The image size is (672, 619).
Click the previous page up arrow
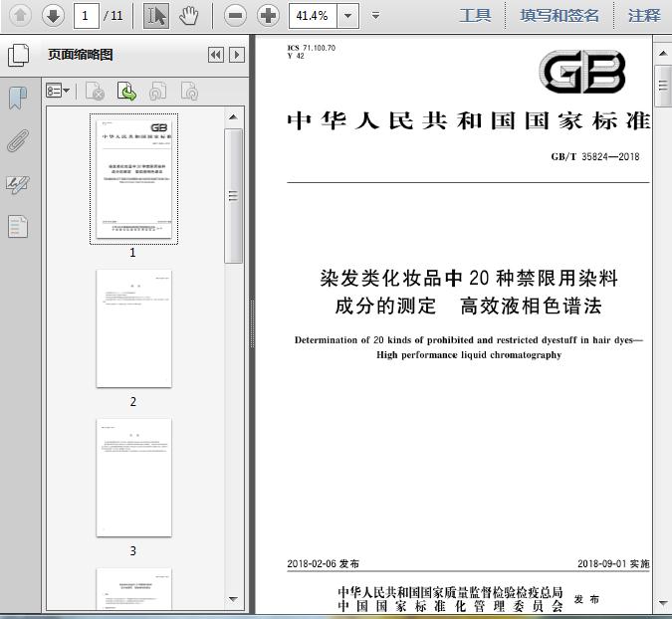(21, 15)
